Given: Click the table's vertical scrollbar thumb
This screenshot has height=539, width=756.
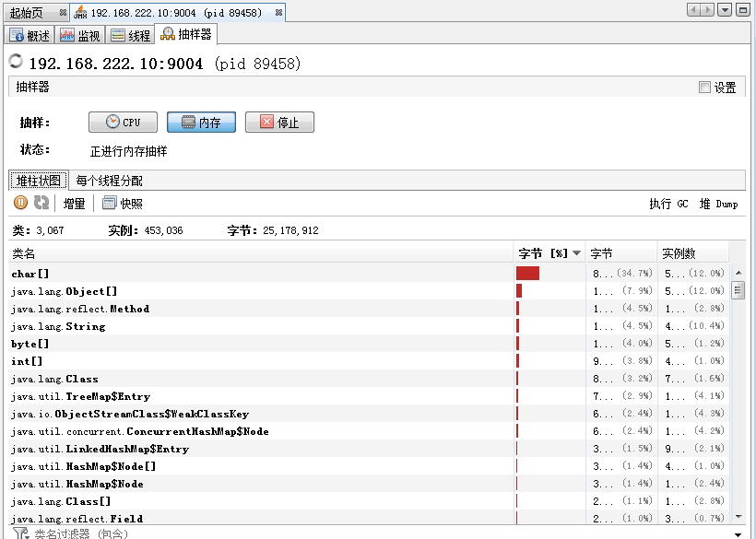Looking at the screenshot, I should coord(738,290).
